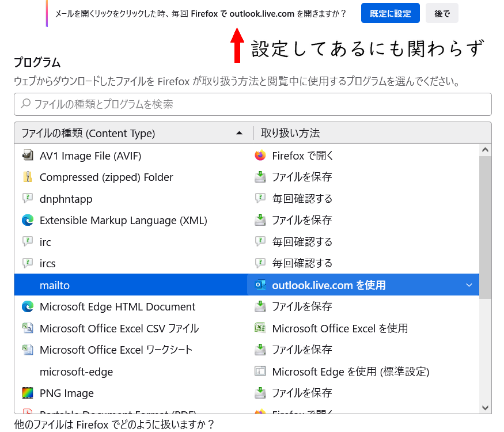The width and height of the screenshot is (504, 432).
Task: Click the magnifier icon in the search box
Action: click(x=25, y=104)
